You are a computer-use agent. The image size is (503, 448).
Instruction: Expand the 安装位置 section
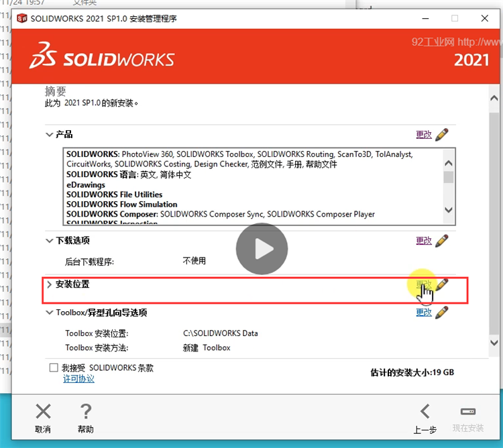(x=49, y=284)
